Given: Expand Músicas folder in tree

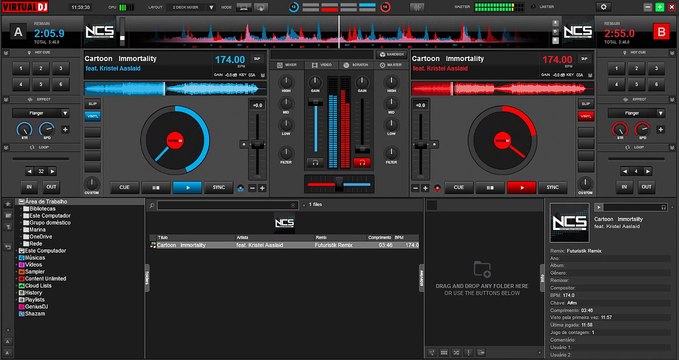Looking at the screenshot, I should [x=17, y=258].
